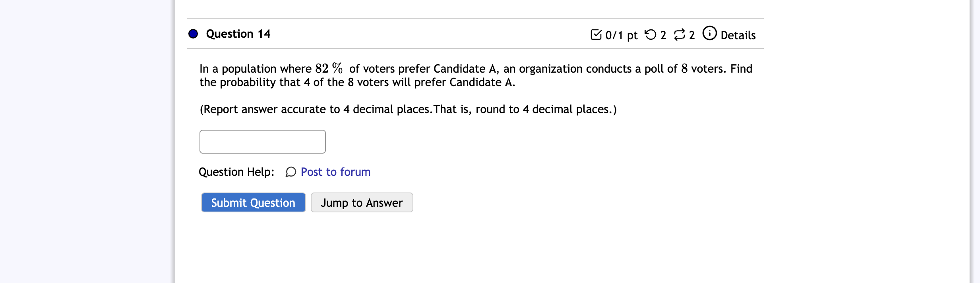The image size is (980, 283).
Task: Click the 82 % math expression in the question
Action: coord(329,68)
